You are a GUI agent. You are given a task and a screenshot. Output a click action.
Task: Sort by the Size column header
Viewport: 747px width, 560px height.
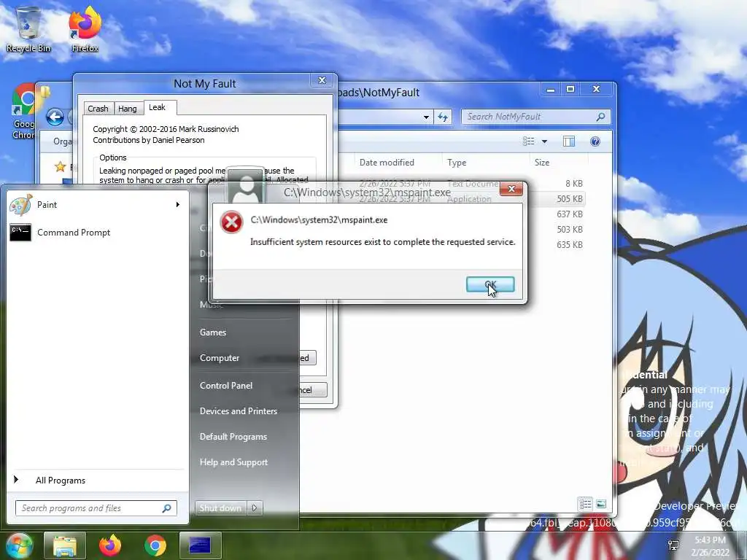coord(542,163)
